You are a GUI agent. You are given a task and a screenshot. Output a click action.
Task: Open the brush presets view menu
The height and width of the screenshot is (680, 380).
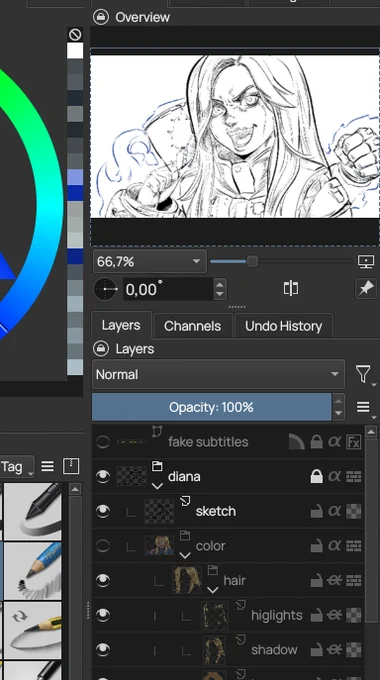pyautogui.click(x=47, y=466)
